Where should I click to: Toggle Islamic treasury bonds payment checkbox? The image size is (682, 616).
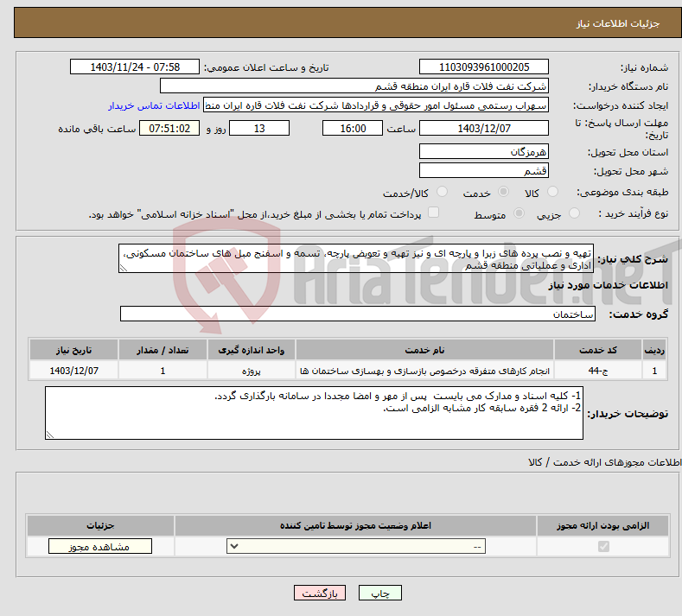[433, 213]
